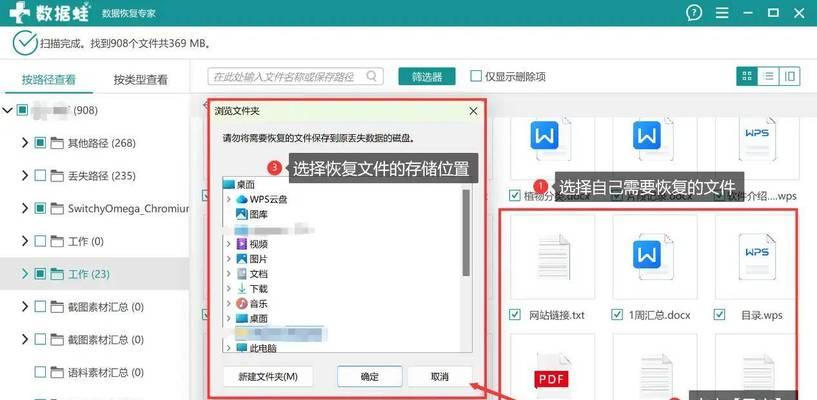Uncheck the 目录.wps checkbox

pos(720,315)
